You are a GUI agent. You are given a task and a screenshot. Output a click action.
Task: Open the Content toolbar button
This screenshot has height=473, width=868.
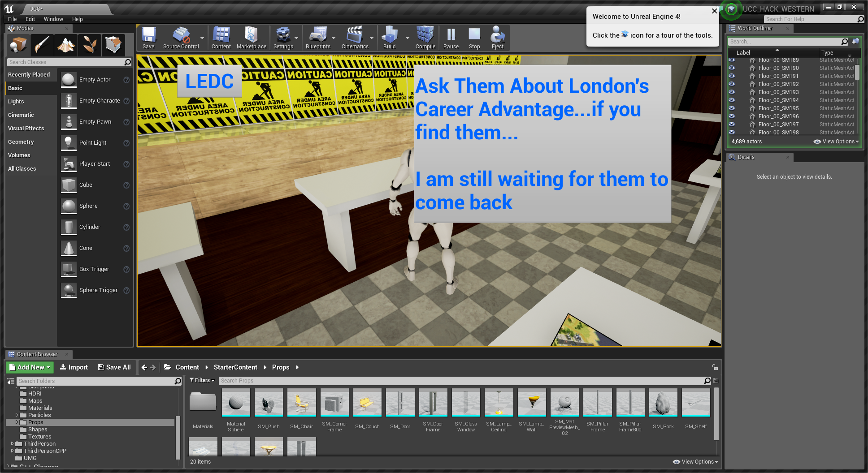click(x=221, y=38)
